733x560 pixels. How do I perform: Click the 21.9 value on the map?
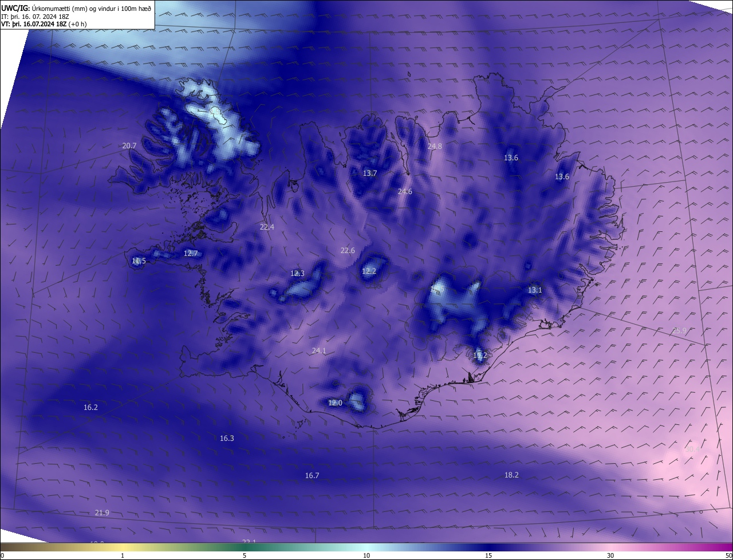click(x=102, y=513)
